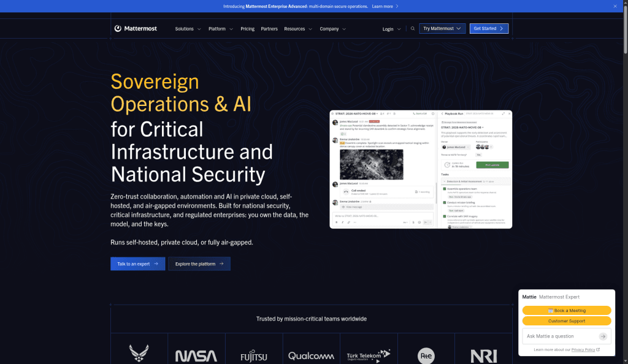Dismiss the announcement banner with X
628x364 pixels.
(x=615, y=6)
